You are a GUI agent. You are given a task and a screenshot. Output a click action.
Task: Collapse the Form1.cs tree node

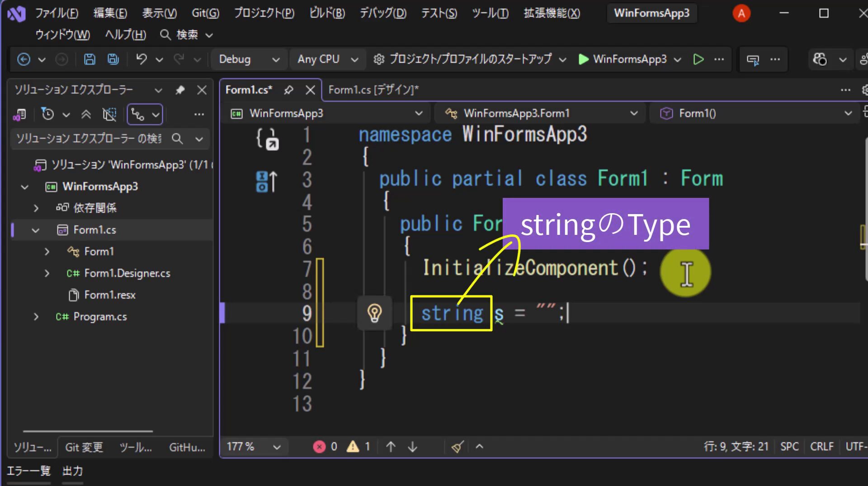(36, 230)
